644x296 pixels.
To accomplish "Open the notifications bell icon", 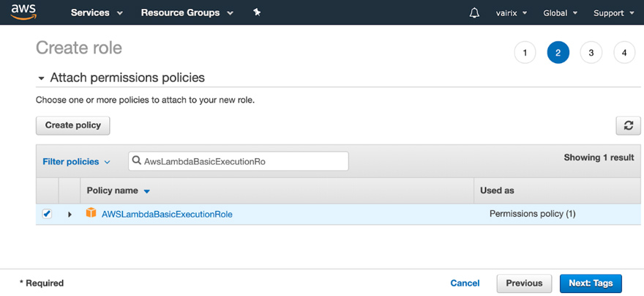I will 474,12.
